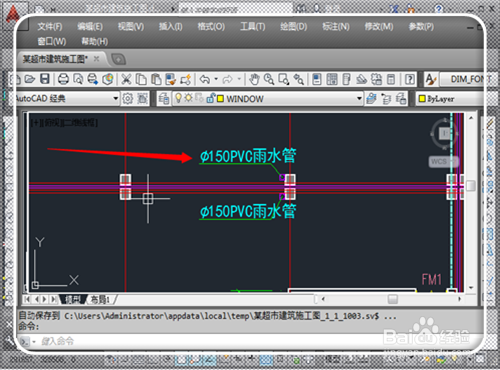Open Workspace Settings gear icon
Viewport: 500px width, 370px height.
pos(127,98)
